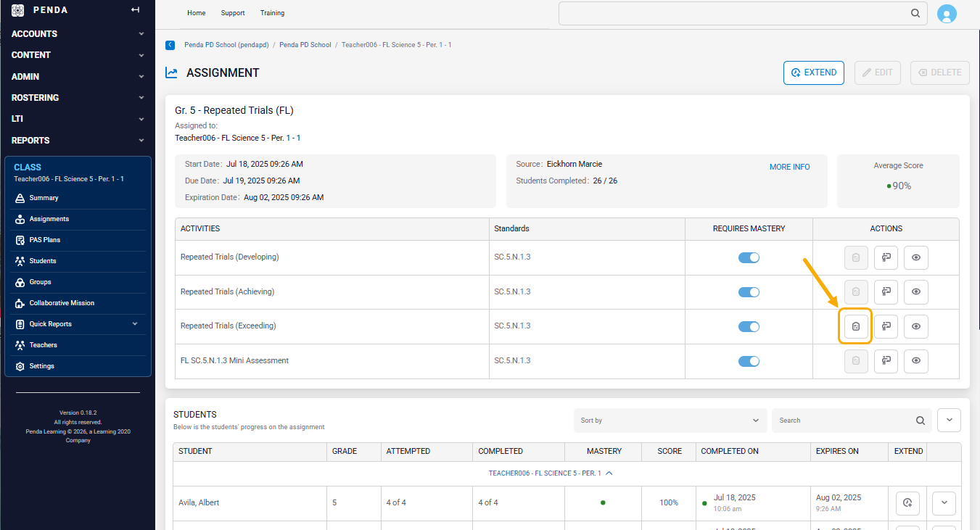Image resolution: width=980 pixels, height=530 pixels.
Task: Click the Groups sidebar icon
Action: (20, 282)
